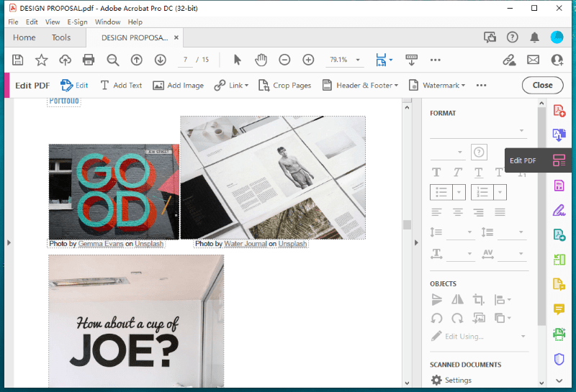Viewport: 576px width, 392px height.
Task: Click the Crop Pages button
Action: tap(284, 86)
